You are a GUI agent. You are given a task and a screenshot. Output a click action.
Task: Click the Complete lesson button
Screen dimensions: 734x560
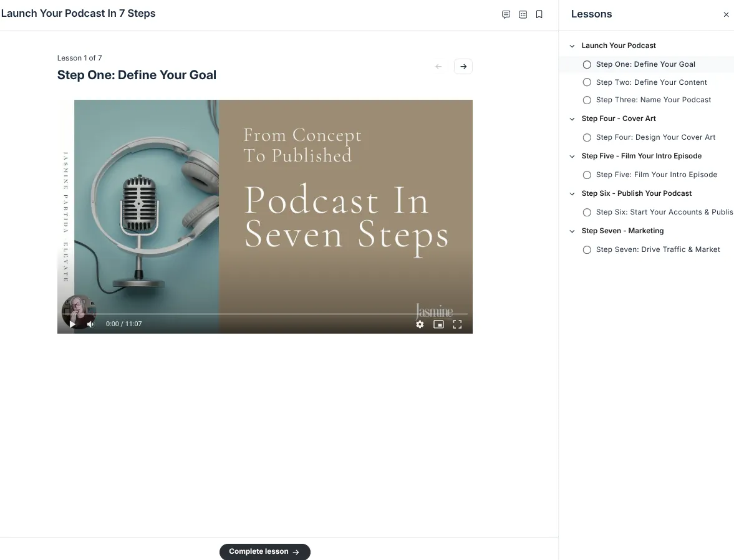(265, 551)
